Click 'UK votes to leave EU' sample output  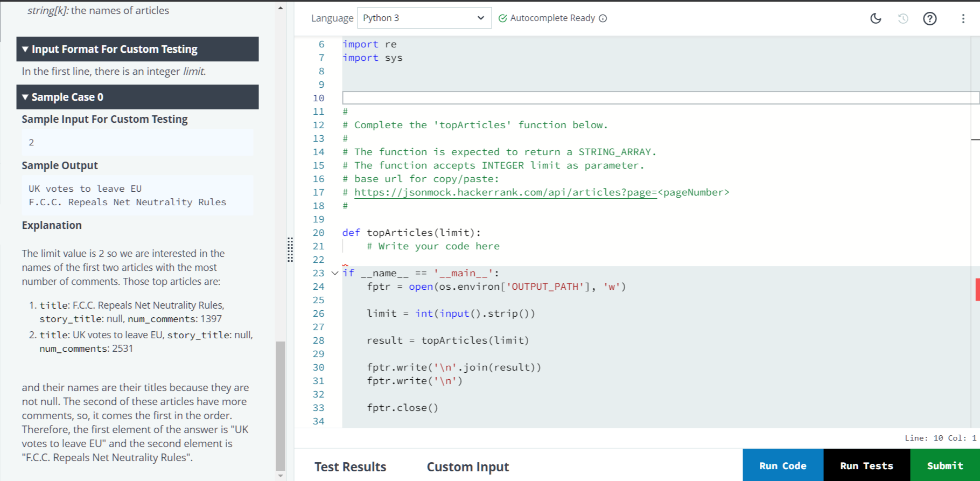tap(85, 189)
